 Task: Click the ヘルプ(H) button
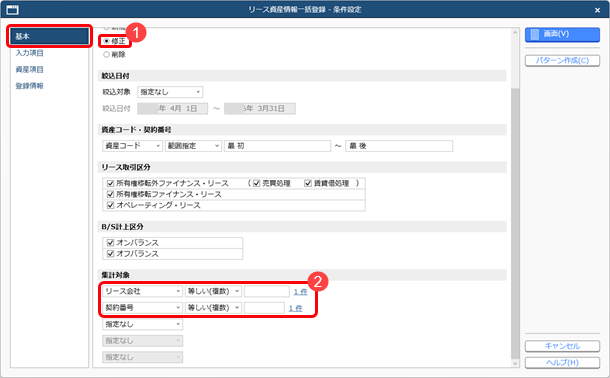562,362
